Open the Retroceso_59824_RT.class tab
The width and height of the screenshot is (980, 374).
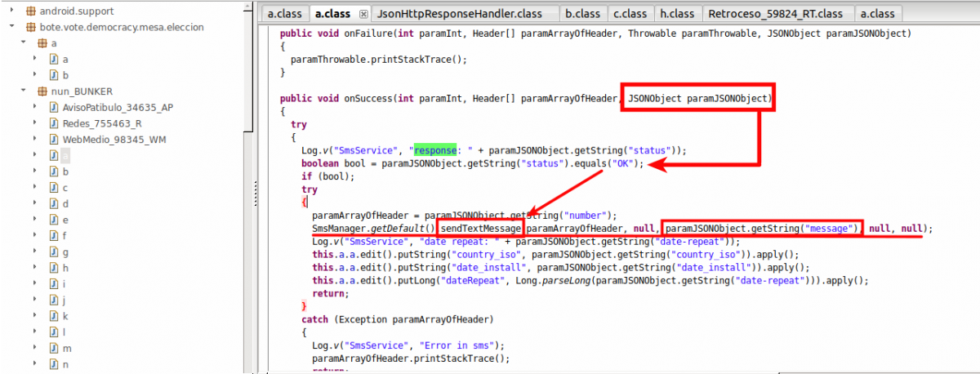[774, 14]
